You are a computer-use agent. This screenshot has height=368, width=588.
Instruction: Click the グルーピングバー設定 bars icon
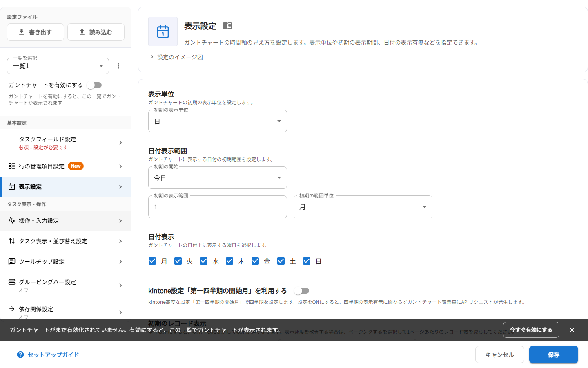[12, 282]
